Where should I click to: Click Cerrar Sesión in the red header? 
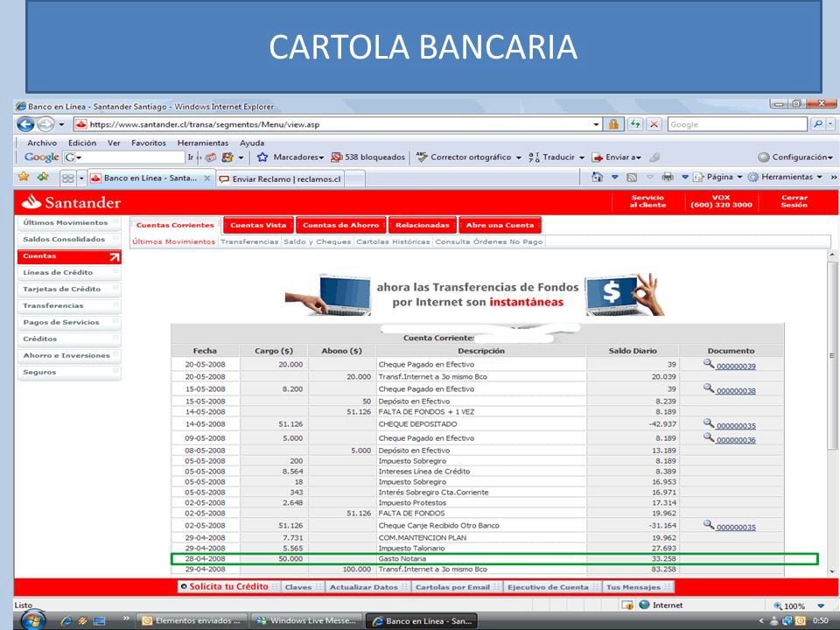[794, 201]
